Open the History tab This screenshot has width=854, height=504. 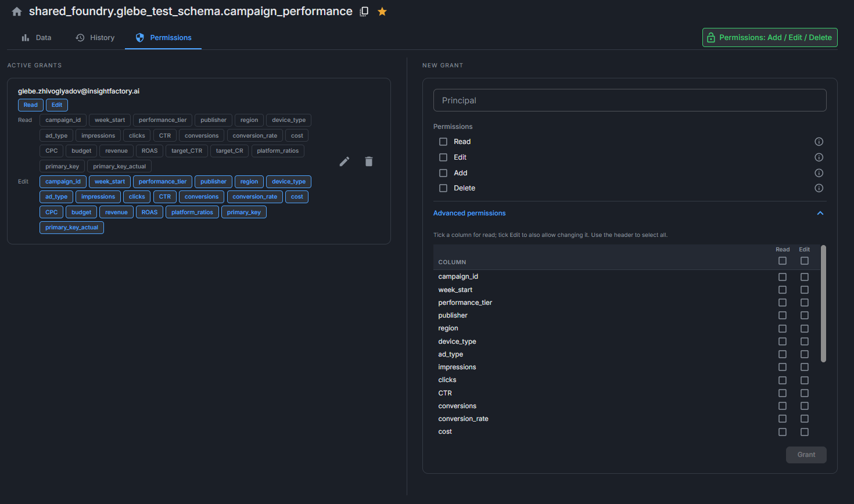tap(95, 38)
